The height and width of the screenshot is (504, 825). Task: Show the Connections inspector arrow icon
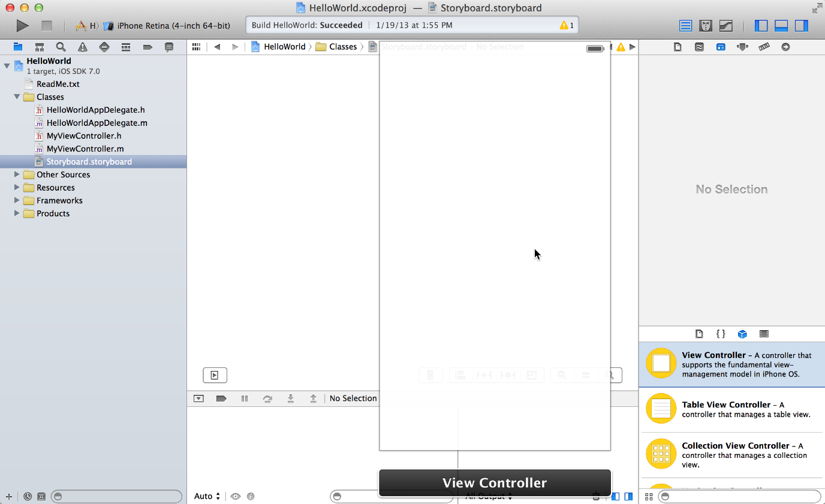(x=785, y=47)
